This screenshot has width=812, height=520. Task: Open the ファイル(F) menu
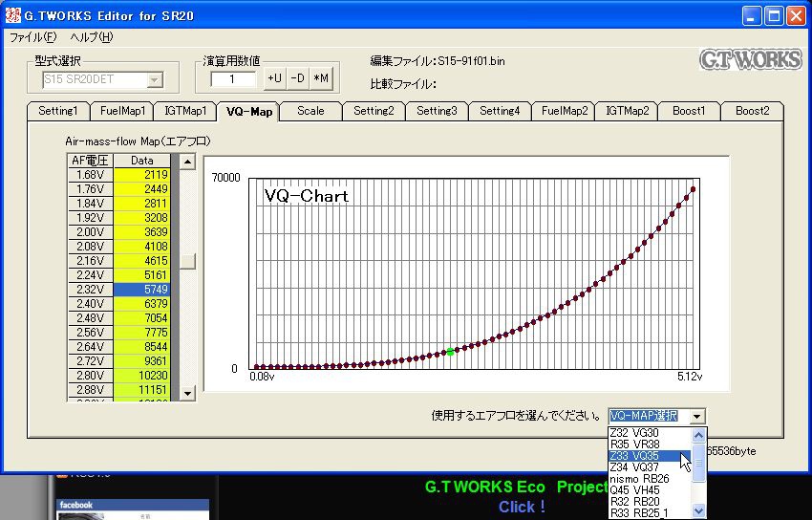[33, 37]
